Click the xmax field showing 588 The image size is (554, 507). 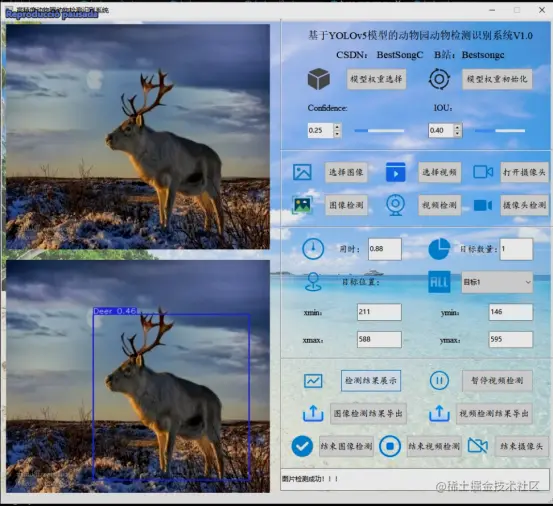(379, 340)
